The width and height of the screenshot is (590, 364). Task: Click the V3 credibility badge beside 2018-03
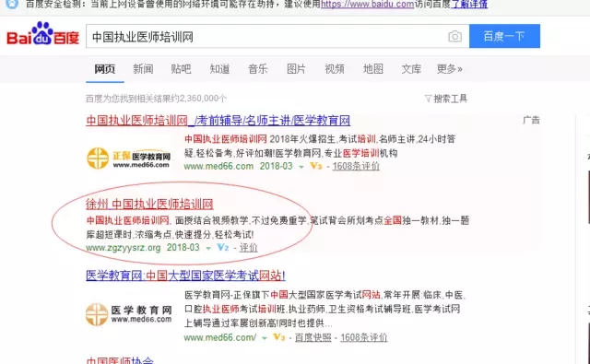(315, 166)
